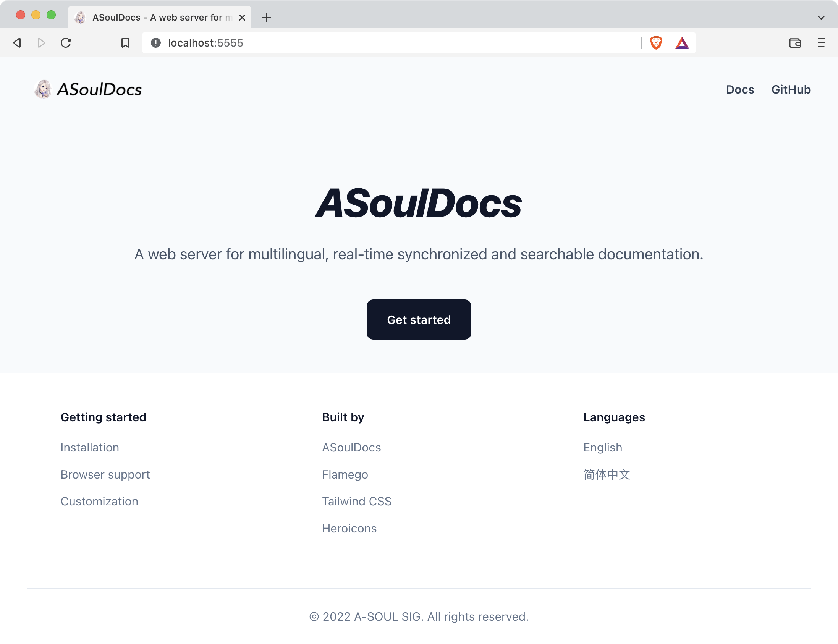Click the browser back arrow
The width and height of the screenshot is (838, 644).
[17, 42]
